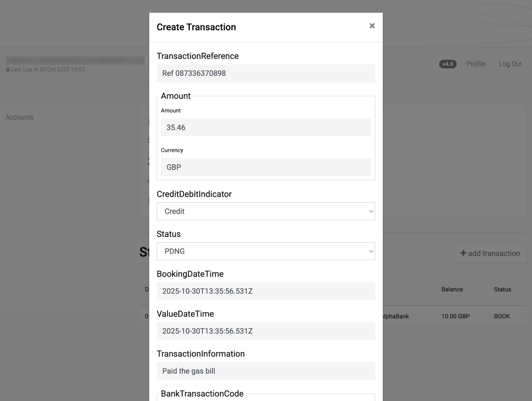Click the lock icon by Last Log In

point(8,69)
